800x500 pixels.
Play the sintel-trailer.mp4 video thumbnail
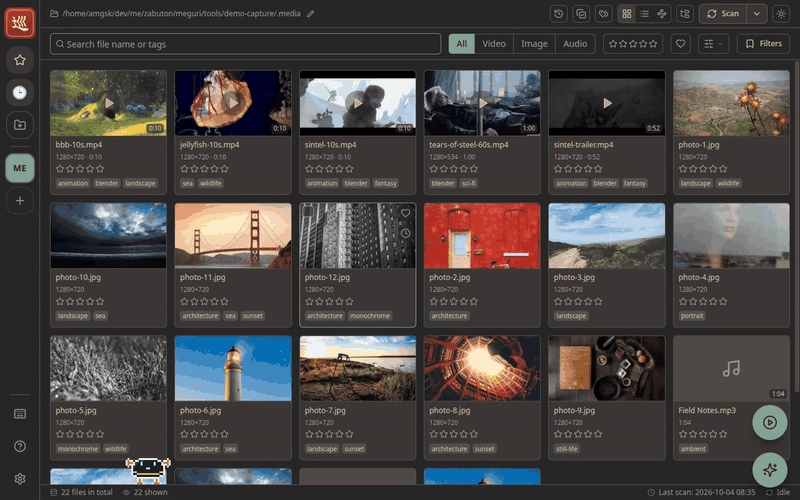point(607,103)
